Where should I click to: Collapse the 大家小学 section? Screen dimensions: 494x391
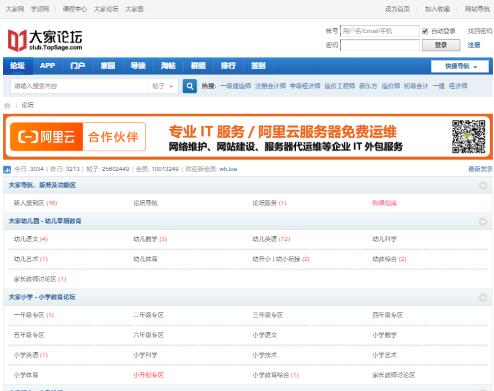482,297
